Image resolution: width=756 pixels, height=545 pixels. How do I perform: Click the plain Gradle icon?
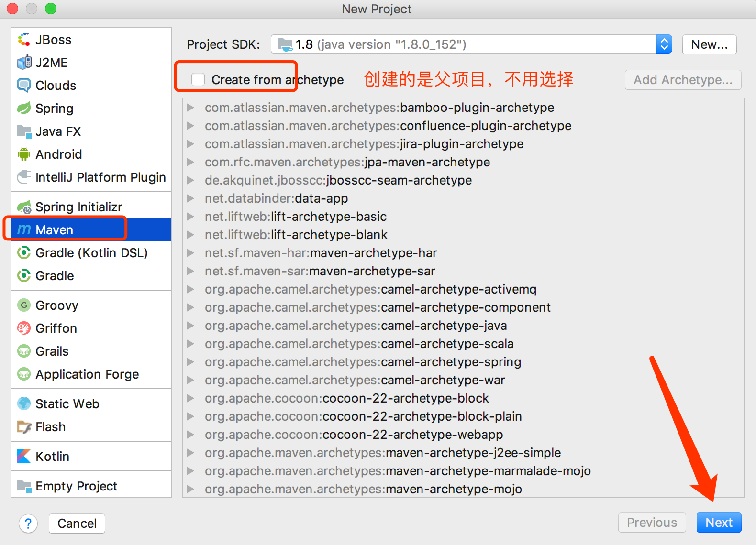[x=24, y=276]
